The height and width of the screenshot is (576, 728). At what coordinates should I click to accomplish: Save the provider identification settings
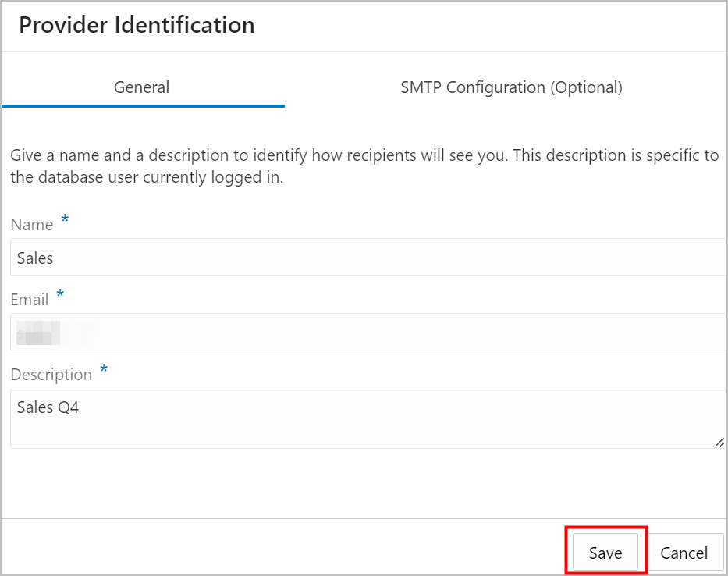pyautogui.click(x=605, y=552)
